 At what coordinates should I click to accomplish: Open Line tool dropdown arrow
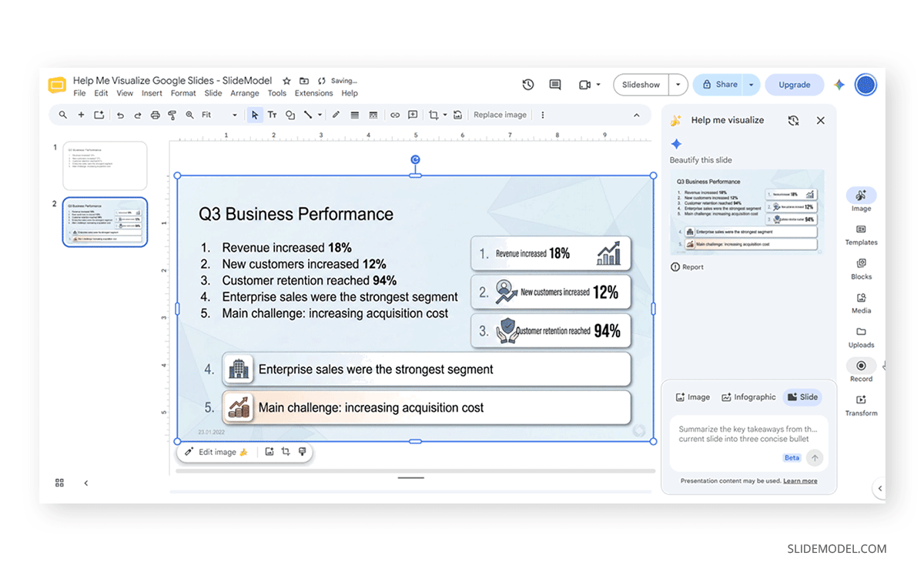(x=320, y=115)
